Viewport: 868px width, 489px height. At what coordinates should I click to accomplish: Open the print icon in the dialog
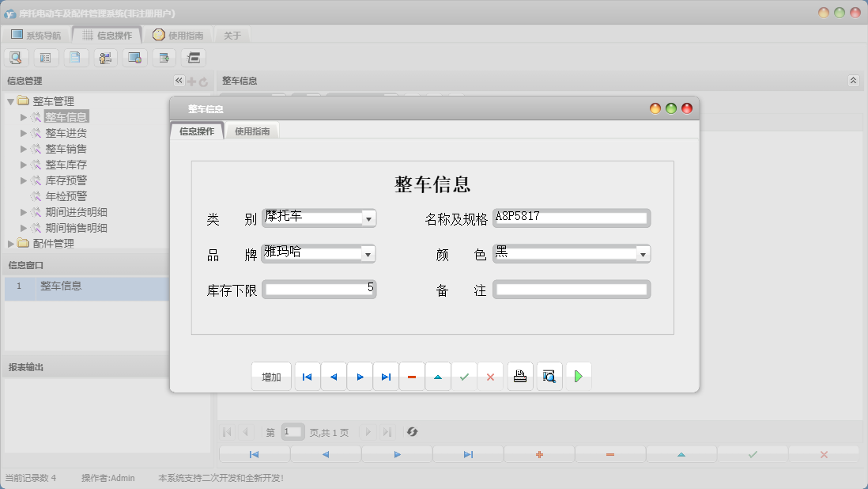coord(520,376)
